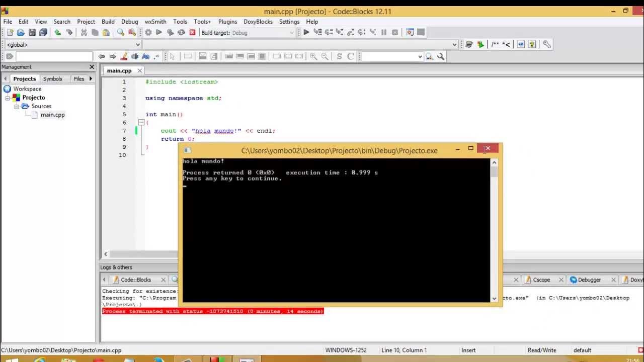Collapse Projecto tree node
644x362 pixels.
pos(8,98)
